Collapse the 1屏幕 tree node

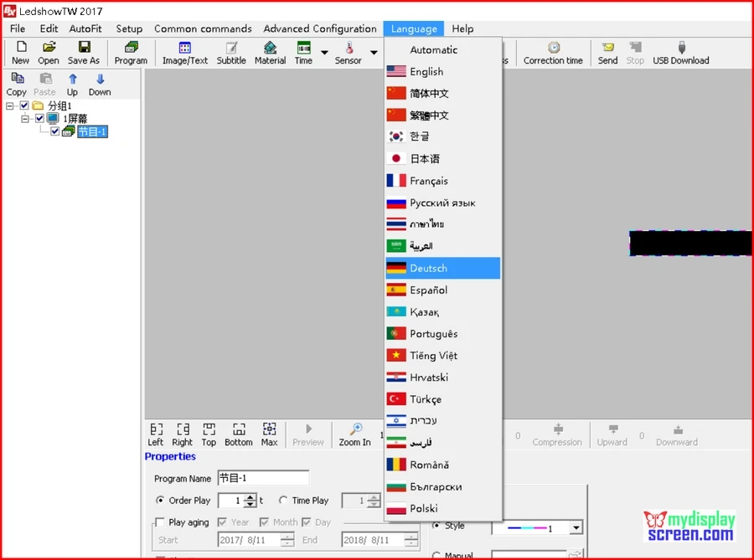point(25,118)
